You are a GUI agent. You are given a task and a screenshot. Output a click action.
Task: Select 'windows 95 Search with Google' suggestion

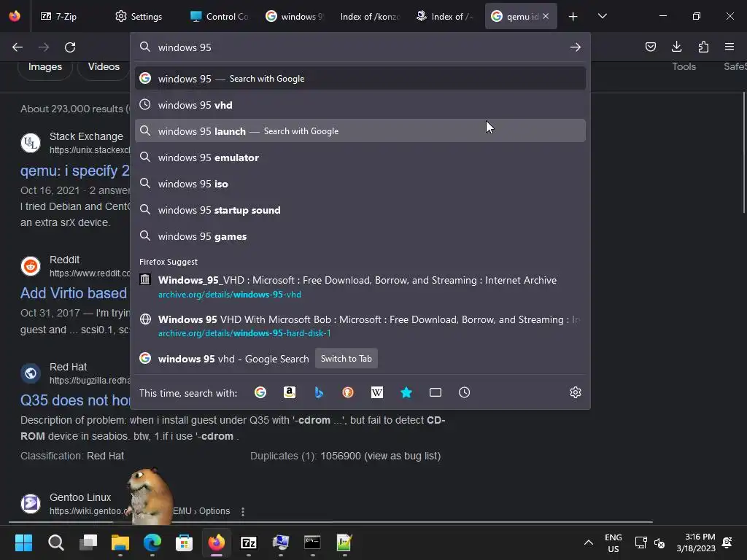click(360, 79)
